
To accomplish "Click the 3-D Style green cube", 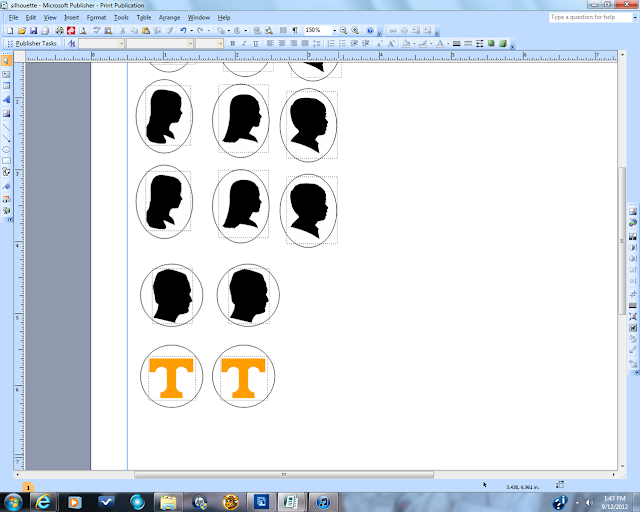I will coord(503,44).
